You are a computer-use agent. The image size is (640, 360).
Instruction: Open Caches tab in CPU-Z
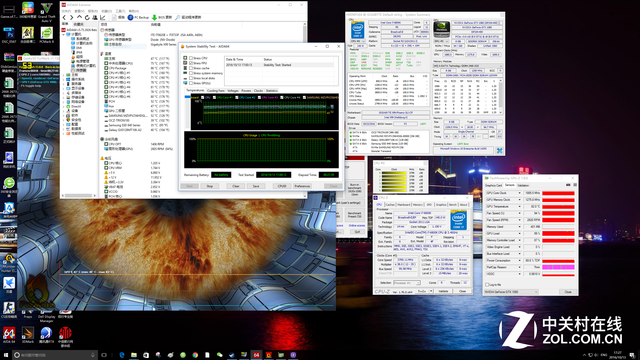(x=390, y=204)
